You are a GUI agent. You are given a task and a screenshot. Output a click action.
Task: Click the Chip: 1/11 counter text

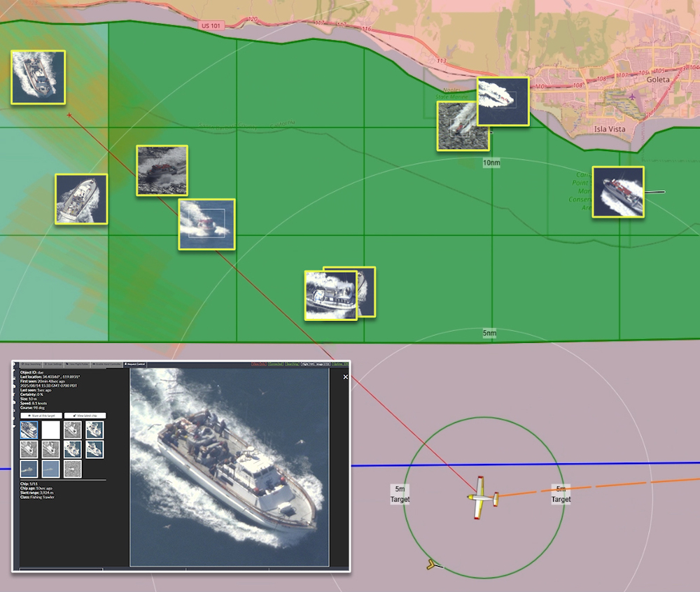point(29,484)
